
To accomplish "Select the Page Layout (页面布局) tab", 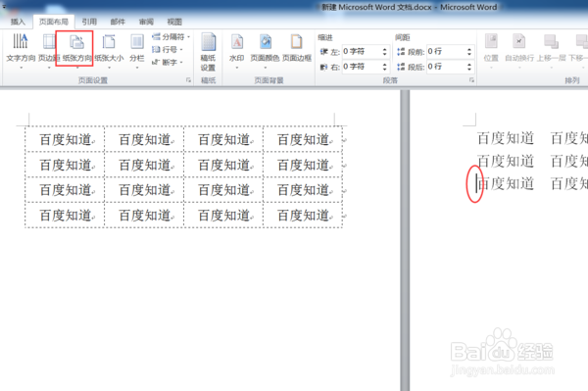I will 54,22.
